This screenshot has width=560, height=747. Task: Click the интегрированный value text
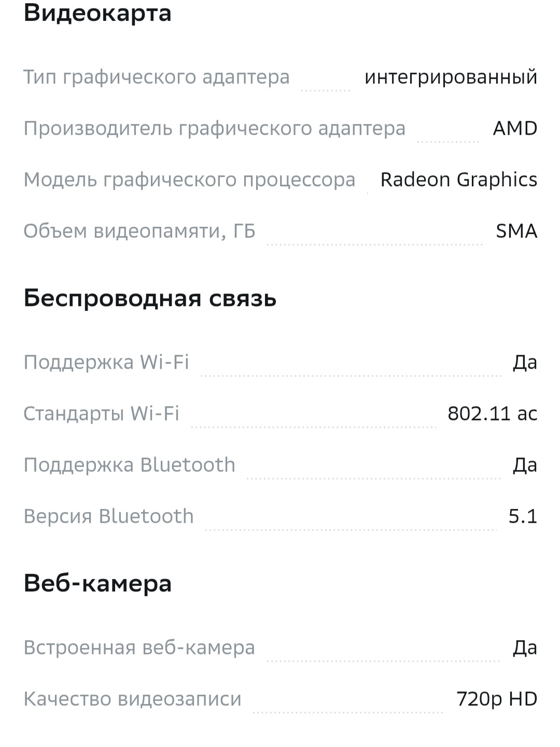pyautogui.click(x=451, y=77)
